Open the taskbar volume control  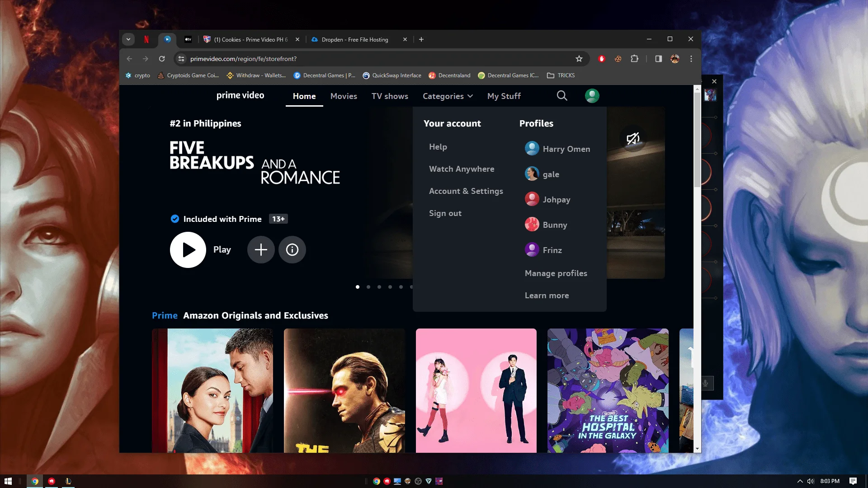click(x=811, y=481)
